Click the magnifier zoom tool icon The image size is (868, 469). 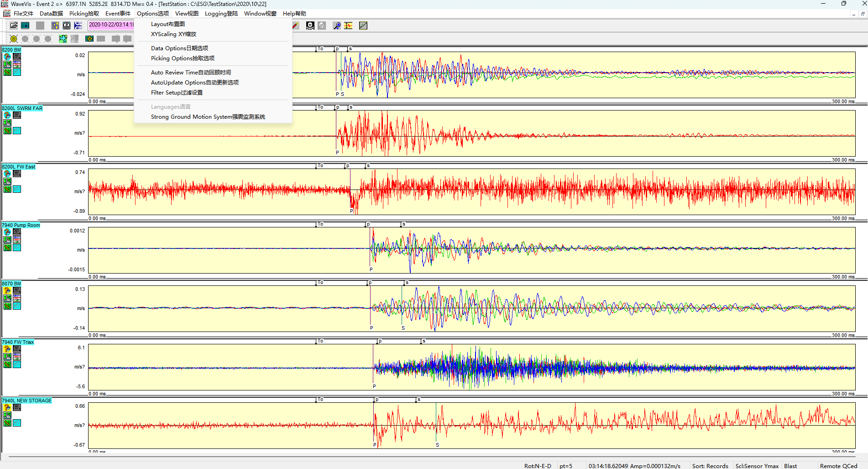tap(337, 26)
